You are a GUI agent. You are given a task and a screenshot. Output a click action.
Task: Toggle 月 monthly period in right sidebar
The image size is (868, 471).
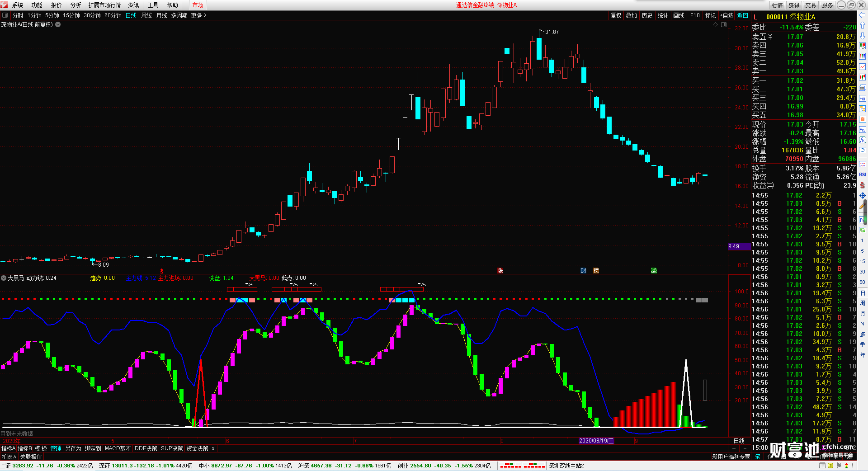(863, 314)
